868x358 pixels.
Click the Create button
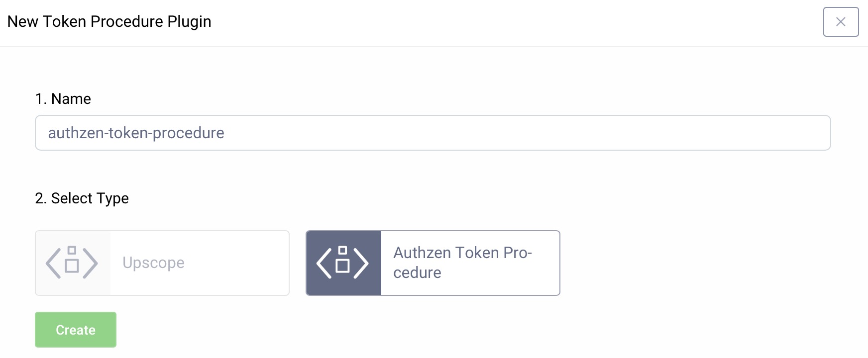[x=76, y=330]
